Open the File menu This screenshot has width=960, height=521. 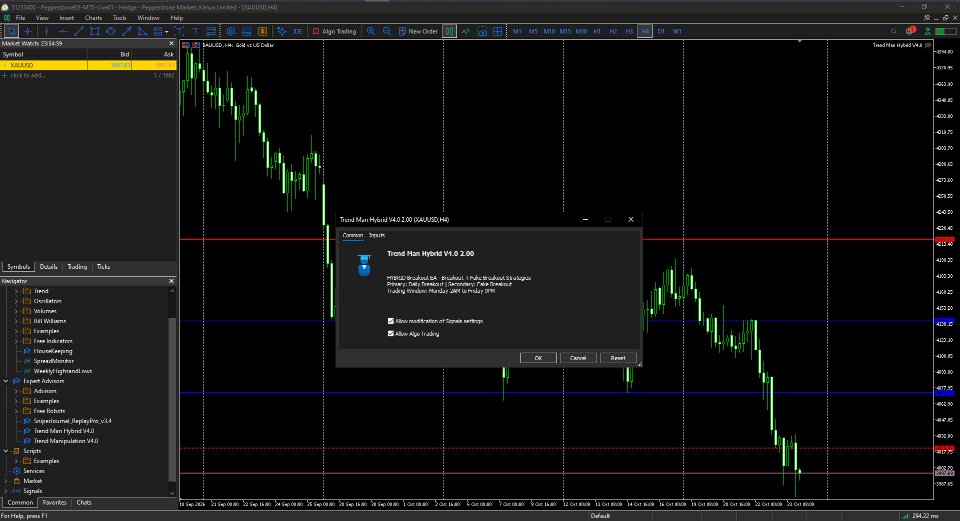(20, 18)
